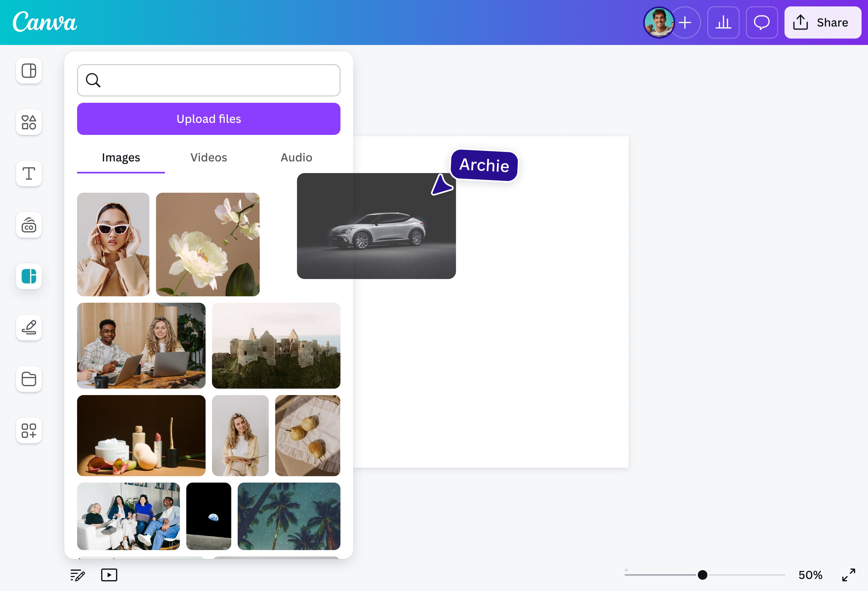Open the presenter notes icon
The image size is (868, 591).
pos(77,575)
